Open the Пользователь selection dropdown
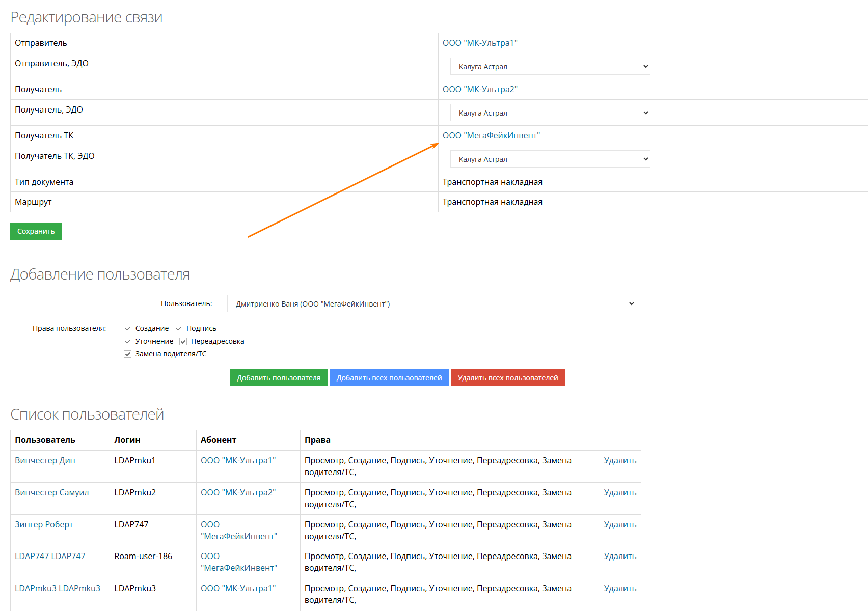The image size is (868, 611). pyautogui.click(x=431, y=304)
